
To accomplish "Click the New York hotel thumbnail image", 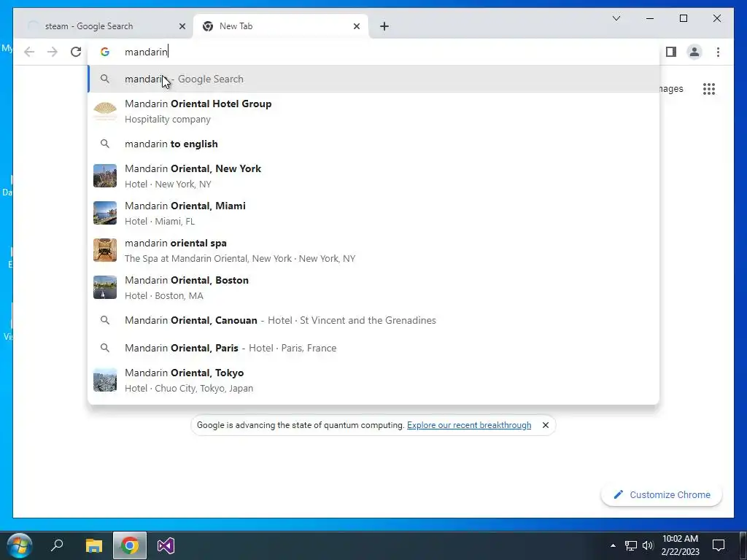I will [105, 176].
